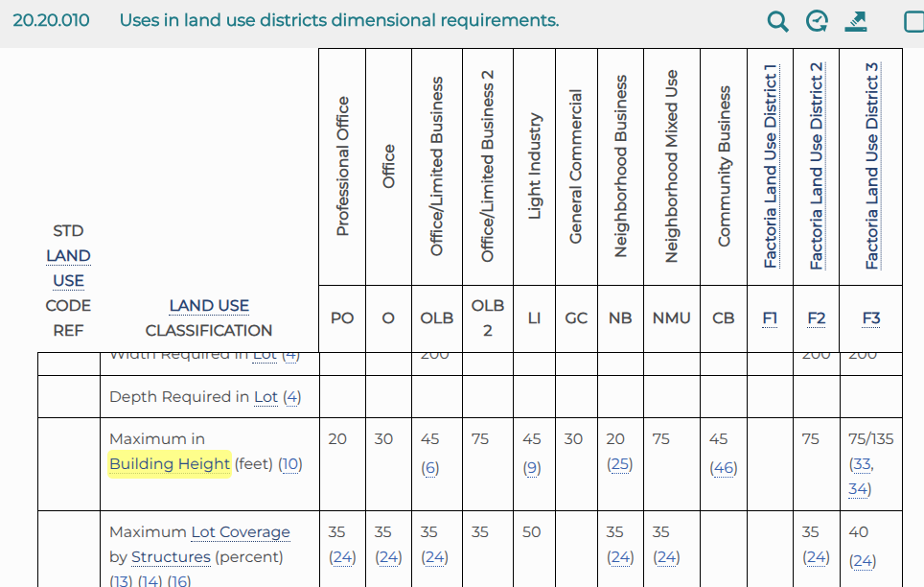
Task: Click the search magnifier icon
Action: point(777,21)
